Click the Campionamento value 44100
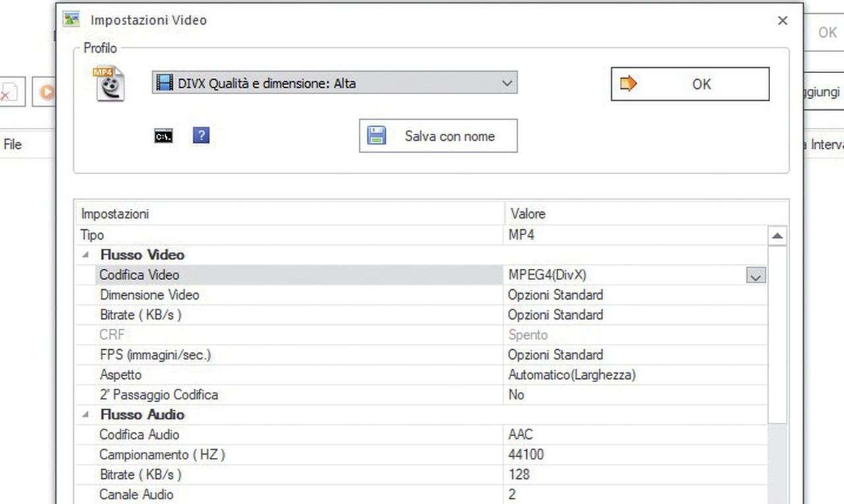 pos(526,455)
